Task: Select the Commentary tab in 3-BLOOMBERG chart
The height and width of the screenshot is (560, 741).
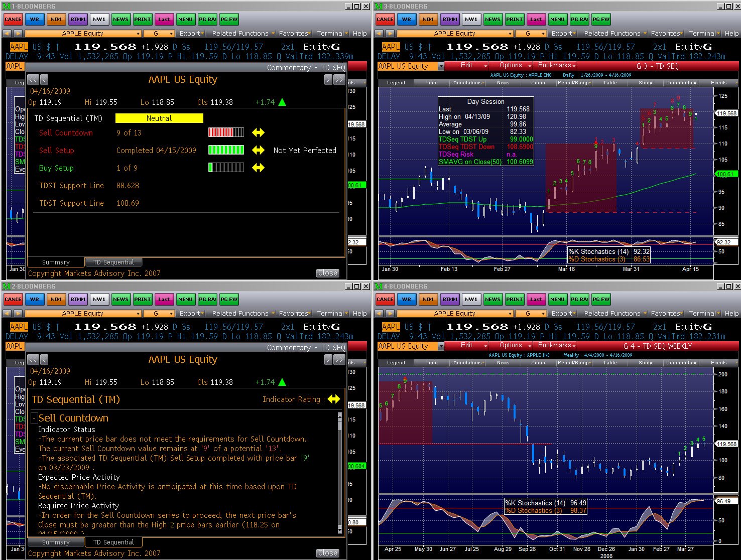Action: (681, 82)
